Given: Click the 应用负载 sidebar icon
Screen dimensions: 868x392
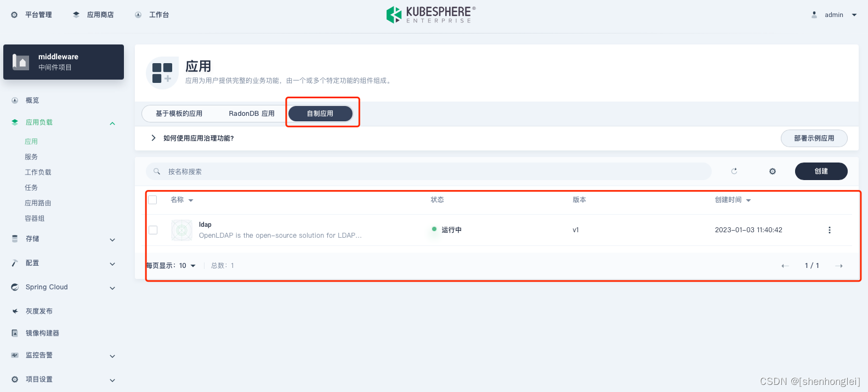Looking at the screenshot, I should tap(15, 122).
